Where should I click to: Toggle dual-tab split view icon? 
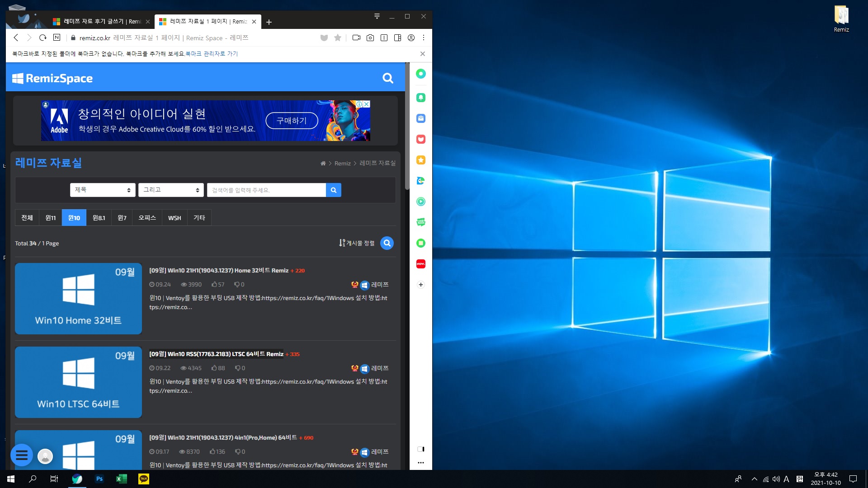[x=384, y=38]
